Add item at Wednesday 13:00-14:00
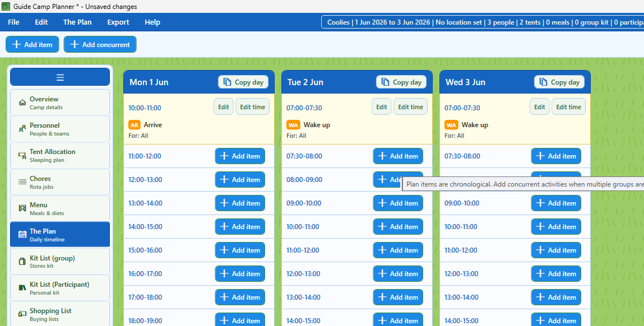644x326 pixels. (556, 297)
